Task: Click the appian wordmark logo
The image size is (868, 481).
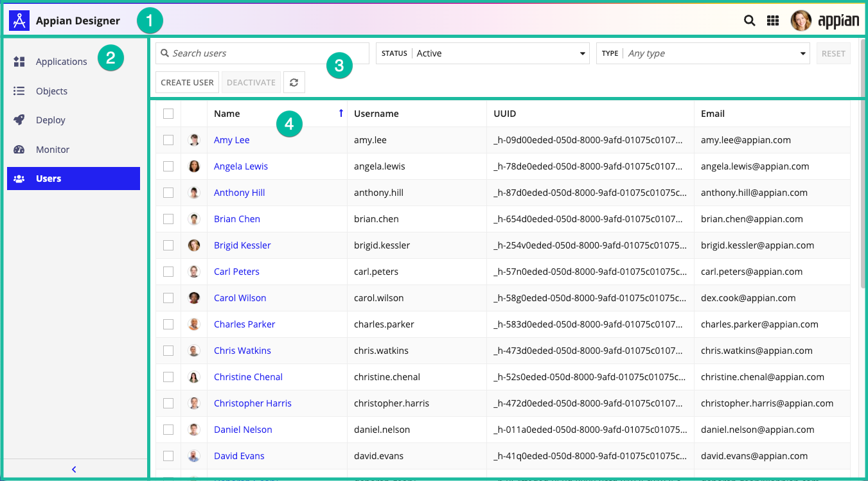Action: (x=838, y=21)
